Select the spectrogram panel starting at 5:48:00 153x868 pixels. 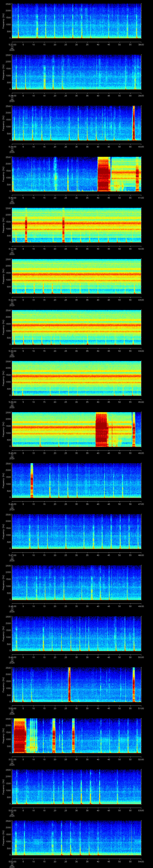(76, 582)
